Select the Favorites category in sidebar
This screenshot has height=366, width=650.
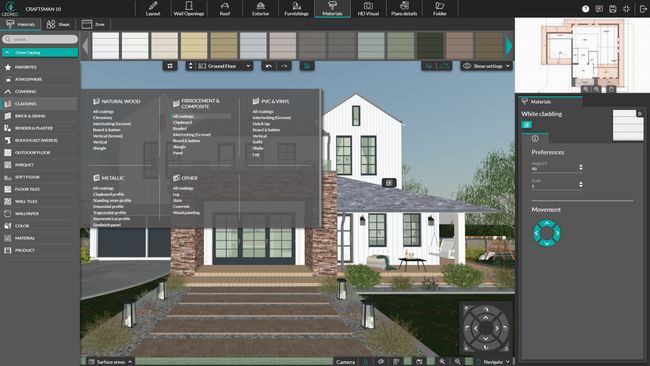pos(39,67)
